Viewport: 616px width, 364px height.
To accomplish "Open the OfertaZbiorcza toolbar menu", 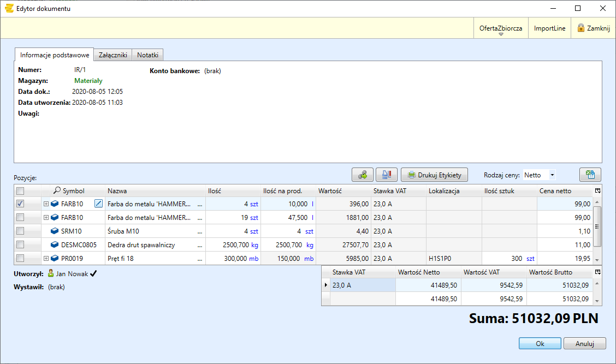I will click(500, 28).
